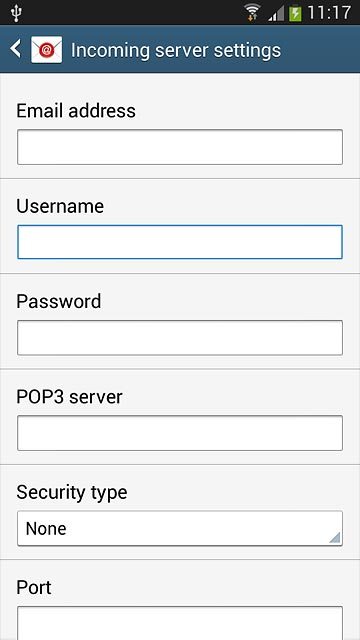
Task: Tap the POP3 server label
Action: [x=69, y=397]
